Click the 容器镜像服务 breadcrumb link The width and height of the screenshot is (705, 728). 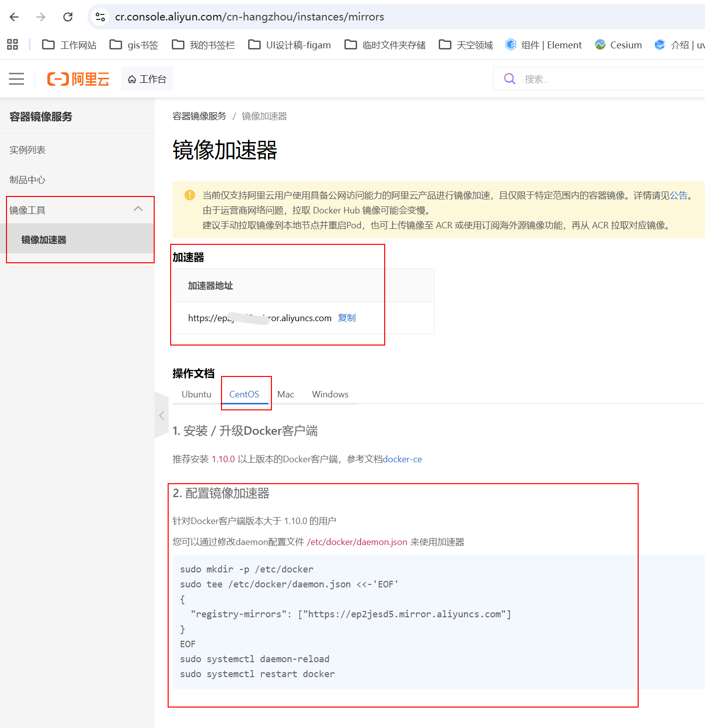tap(200, 116)
